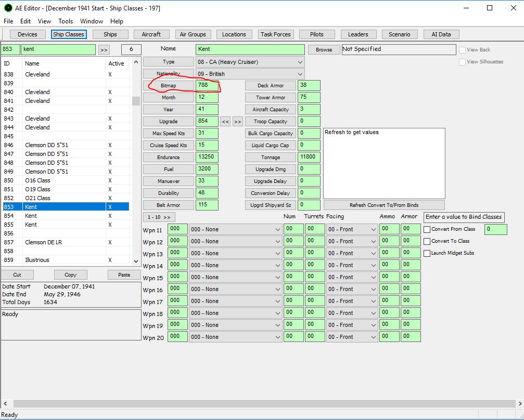Click the ship Name field containing Kent

(x=250, y=49)
